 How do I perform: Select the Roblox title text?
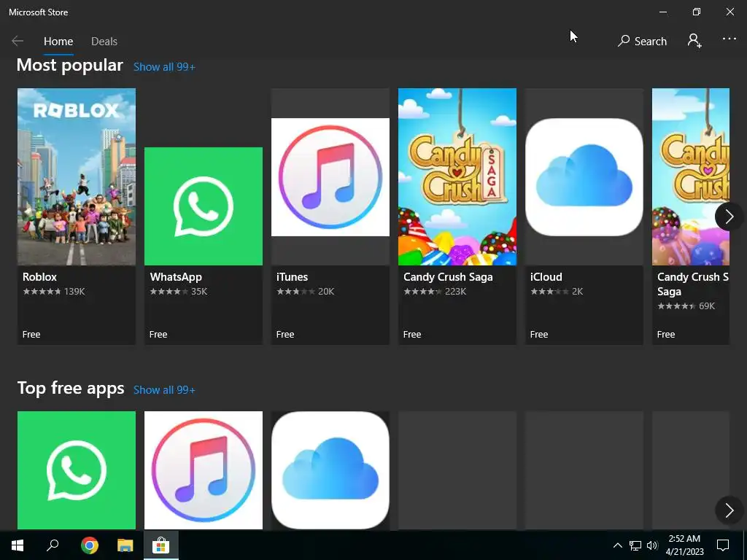click(39, 276)
